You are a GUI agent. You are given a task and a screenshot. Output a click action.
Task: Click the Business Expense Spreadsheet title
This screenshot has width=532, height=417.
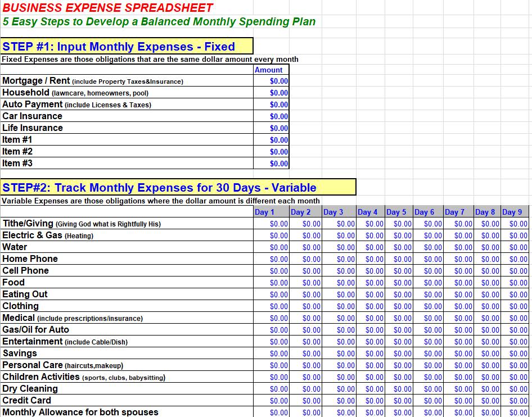(108, 8)
